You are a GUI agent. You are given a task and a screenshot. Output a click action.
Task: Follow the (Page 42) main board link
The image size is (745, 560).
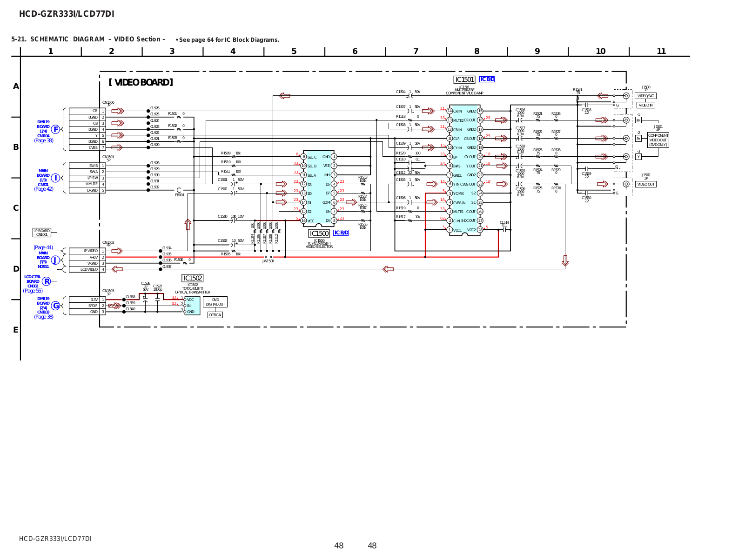[x=44, y=189]
